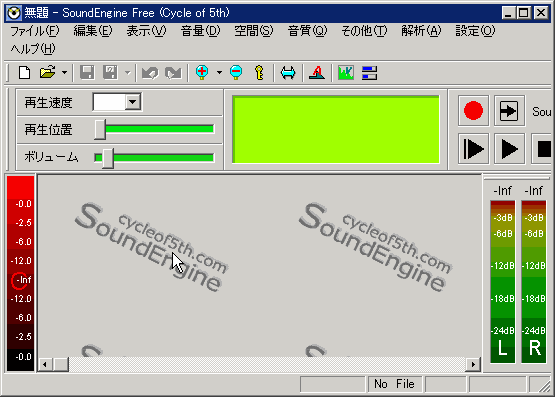The height and width of the screenshot is (397, 555).
Task: Open the green spectrum analyzer icon
Action: click(346, 73)
